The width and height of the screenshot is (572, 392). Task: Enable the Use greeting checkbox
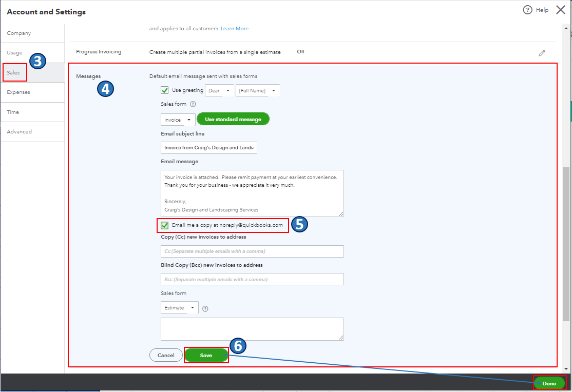click(164, 90)
